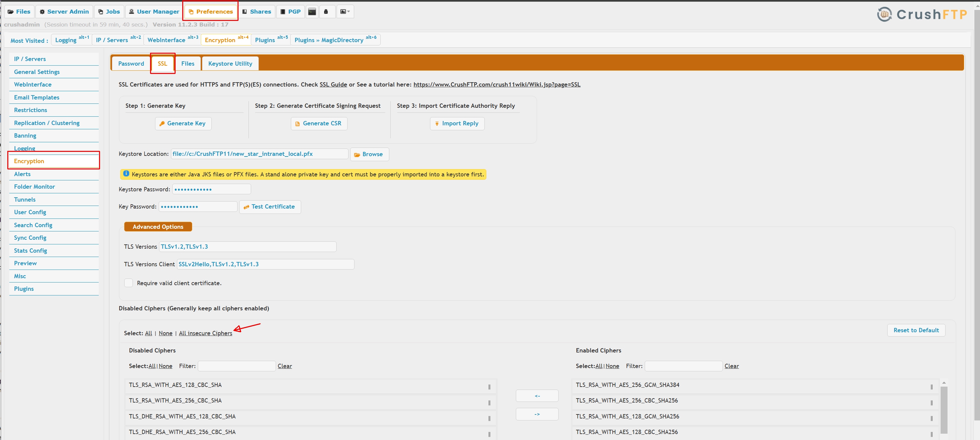Open the PGP tab
Viewport: 980px width, 440px height.
tap(291, 11)
